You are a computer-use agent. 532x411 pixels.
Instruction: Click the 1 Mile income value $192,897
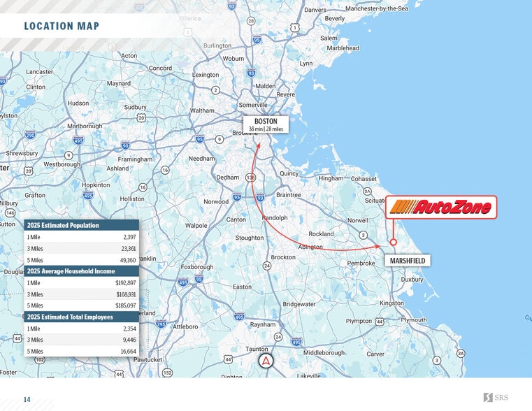click(x=126, y=283)
